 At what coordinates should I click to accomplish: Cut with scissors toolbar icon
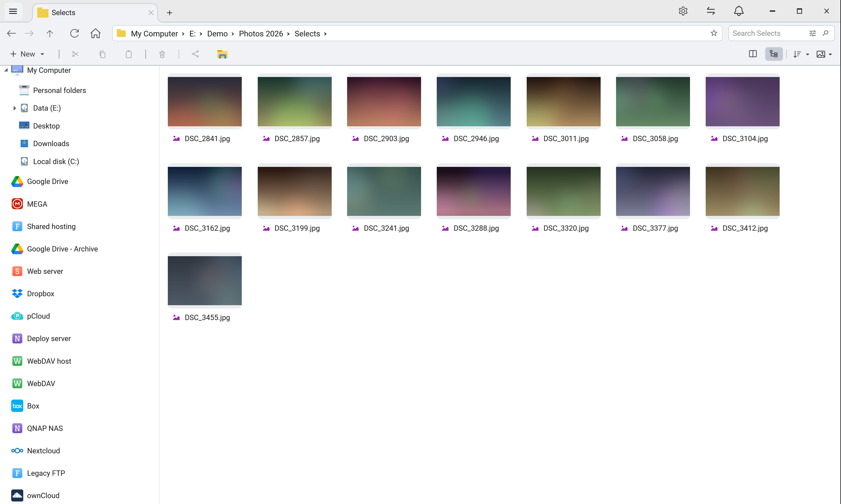point(75,54)
